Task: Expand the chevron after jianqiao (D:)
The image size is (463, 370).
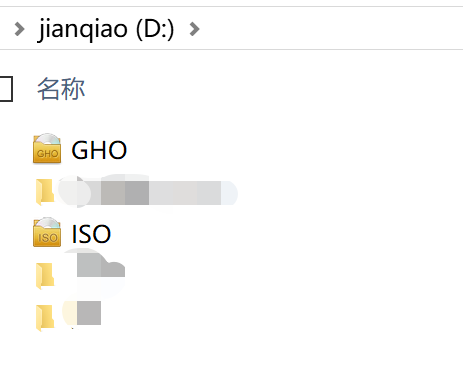Action: tap(194, 29)
